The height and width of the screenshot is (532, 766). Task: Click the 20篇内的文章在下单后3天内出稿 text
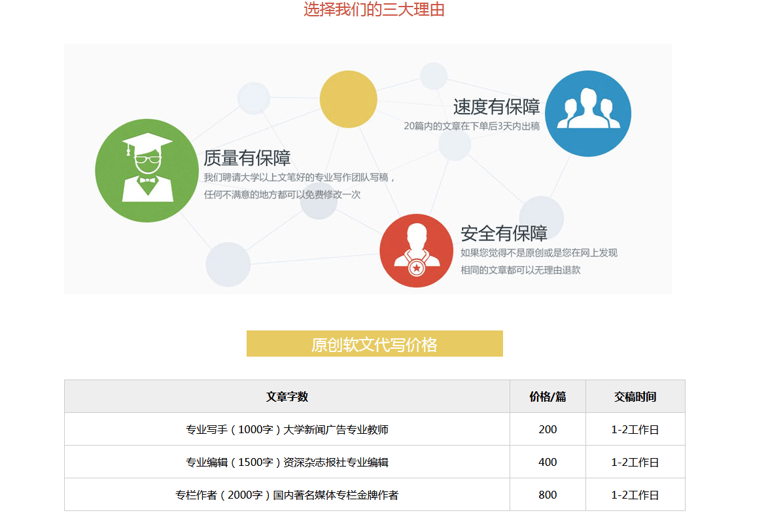pos(472,126)
